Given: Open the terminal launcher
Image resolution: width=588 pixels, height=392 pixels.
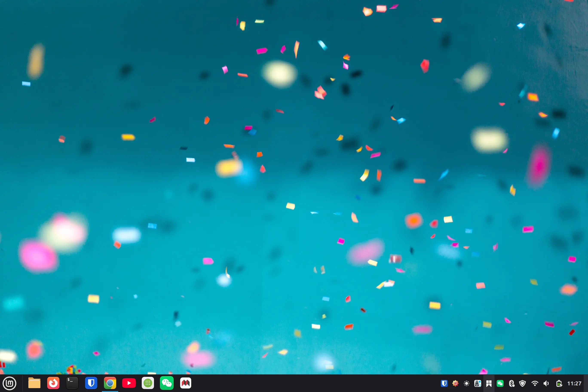Looking at the screenshot, I should (x=72, y=383).
